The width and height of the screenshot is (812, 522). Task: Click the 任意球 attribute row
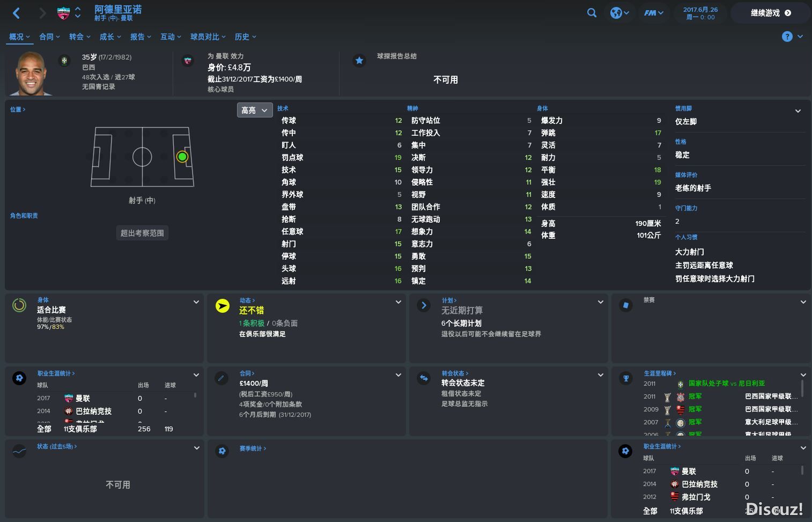[x=342, y=232]
